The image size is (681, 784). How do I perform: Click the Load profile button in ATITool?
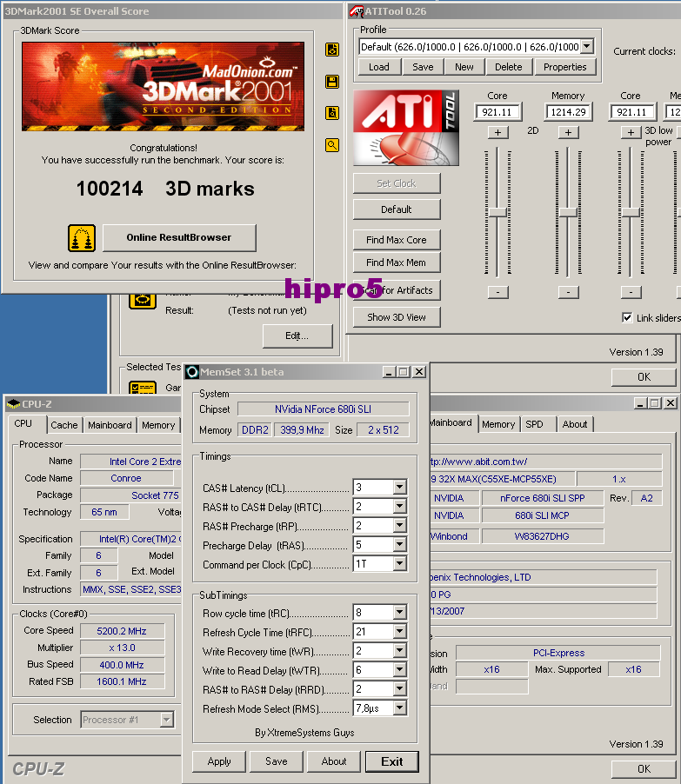point(379,67)
